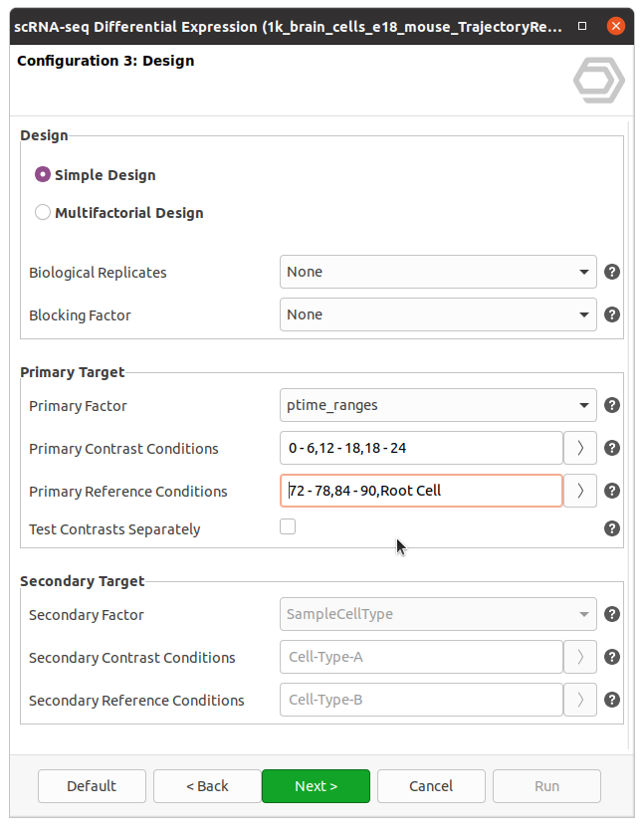
Task: Enable Test Contrasts Separately checkbox
Action: [x=288, y=527]
